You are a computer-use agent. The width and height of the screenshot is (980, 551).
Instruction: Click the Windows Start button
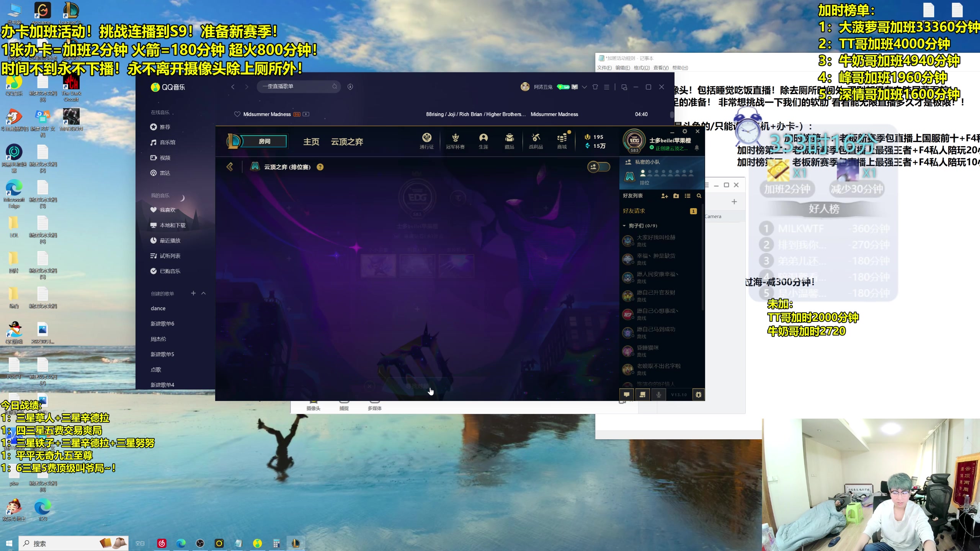pyautogui.click(x=9, y=543)
